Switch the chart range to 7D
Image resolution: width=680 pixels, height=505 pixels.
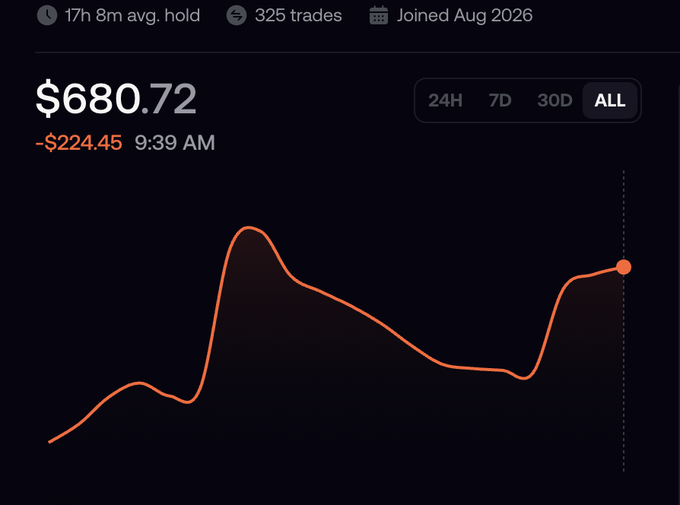(500, 101)
